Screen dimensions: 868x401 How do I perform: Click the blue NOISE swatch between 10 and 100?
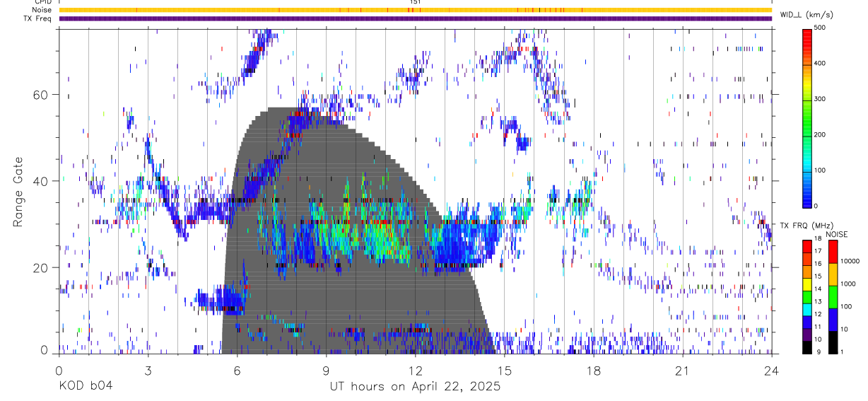(x=832, y=319)
